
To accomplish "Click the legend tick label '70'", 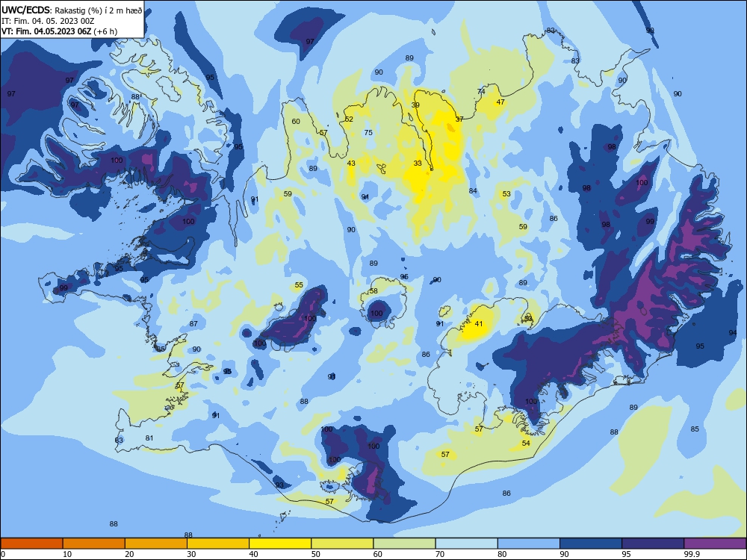I will [440, 554].
